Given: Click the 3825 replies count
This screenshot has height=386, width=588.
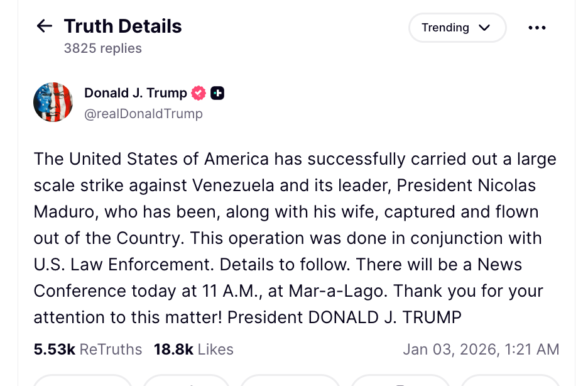Looking at the screenshot, I should point(102,48).
